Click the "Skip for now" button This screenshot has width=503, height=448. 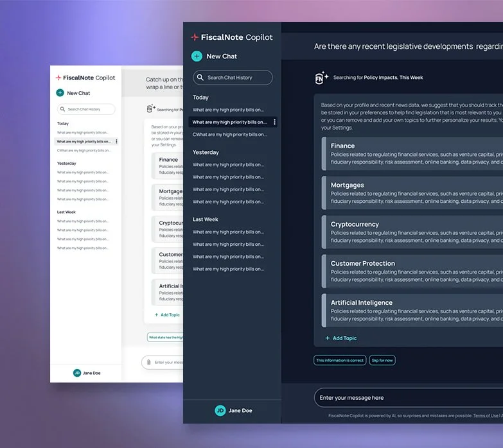pos(382,360)
